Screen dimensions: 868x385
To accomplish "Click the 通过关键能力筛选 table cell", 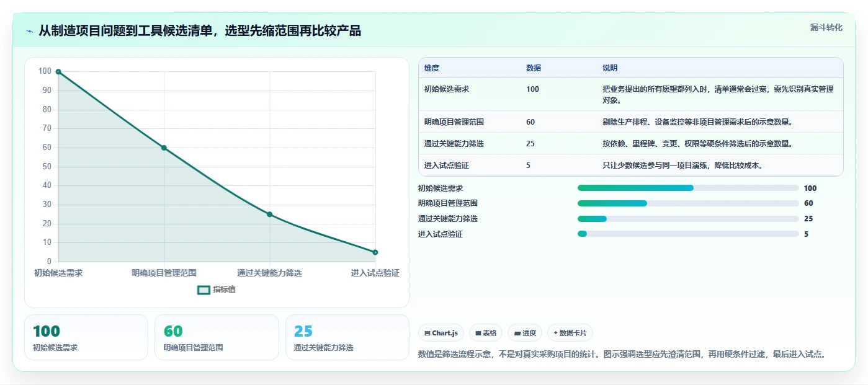I will pos(454,144).
